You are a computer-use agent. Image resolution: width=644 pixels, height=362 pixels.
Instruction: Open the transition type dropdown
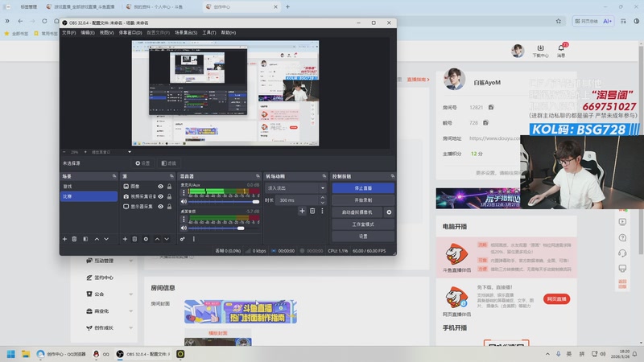pyautogui.click(x=295, y=188)
